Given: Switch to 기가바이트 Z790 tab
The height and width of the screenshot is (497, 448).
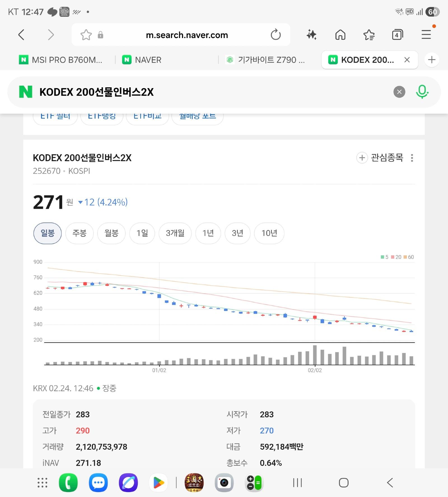Looking at the screenshot, I should [x=265, y=60].
